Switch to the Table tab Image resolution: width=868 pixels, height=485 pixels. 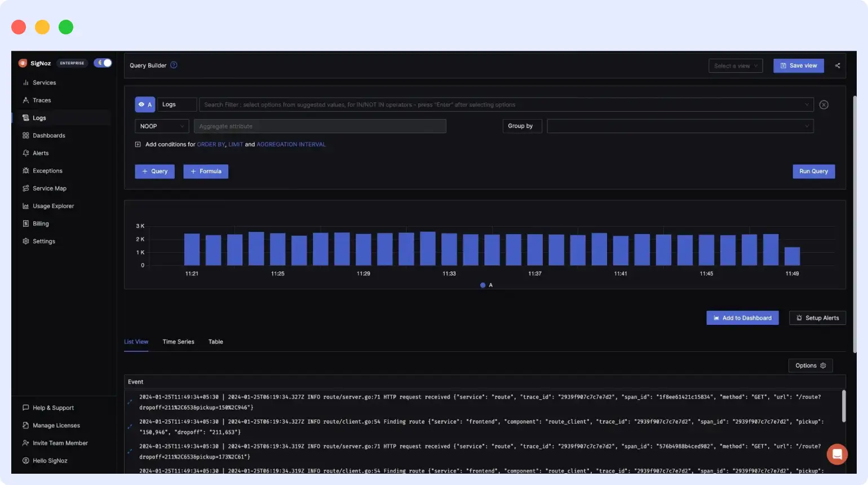[216, 342]
